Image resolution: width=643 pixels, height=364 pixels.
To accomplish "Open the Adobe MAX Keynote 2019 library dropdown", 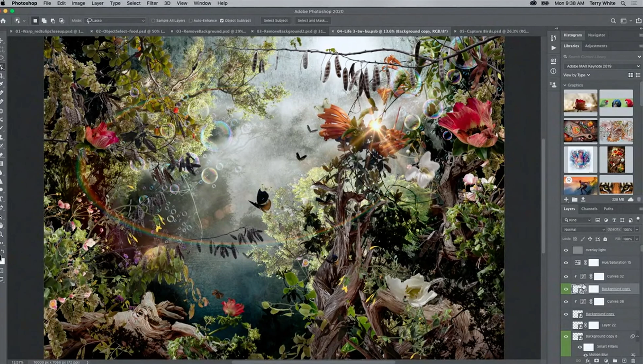I will [602, 66].
